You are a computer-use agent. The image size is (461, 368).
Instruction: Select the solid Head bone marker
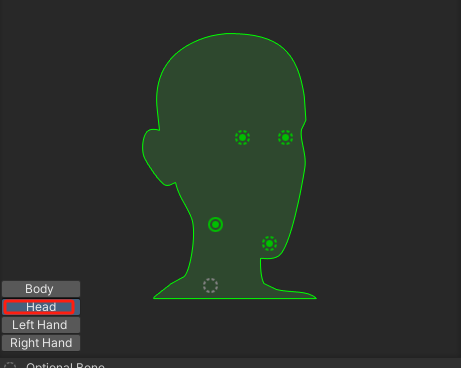(x=215, y=225)
